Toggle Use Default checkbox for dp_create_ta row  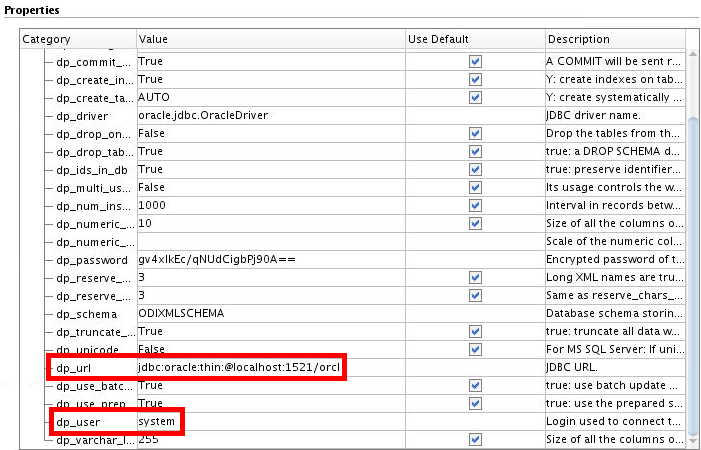pos(475,98)
